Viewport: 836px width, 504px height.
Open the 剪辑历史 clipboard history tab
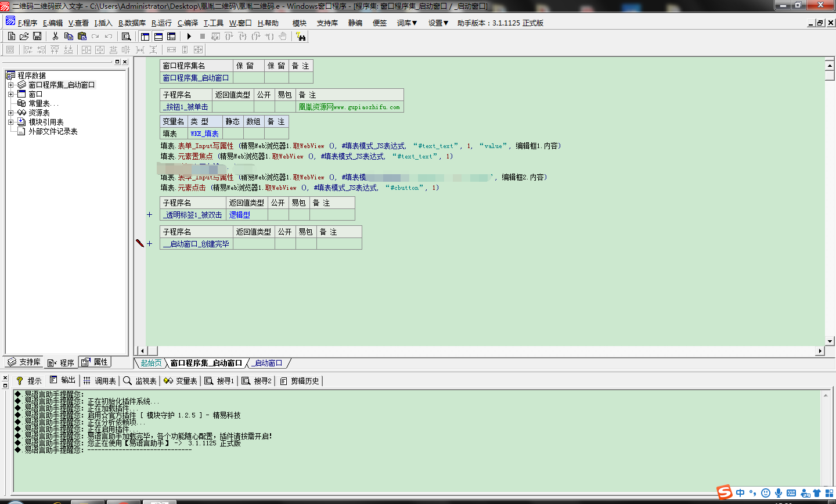pos(300,380)
